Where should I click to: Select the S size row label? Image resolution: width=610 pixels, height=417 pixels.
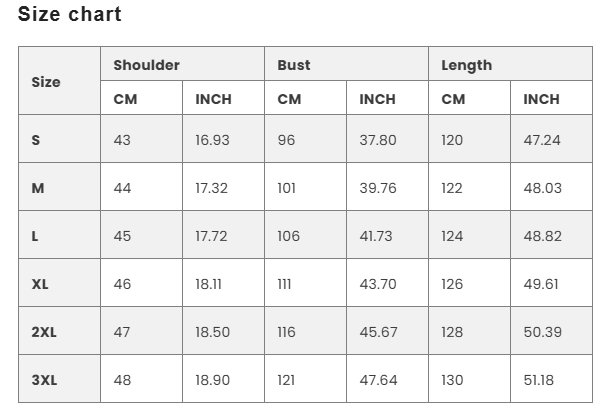[x=60, y=139]
